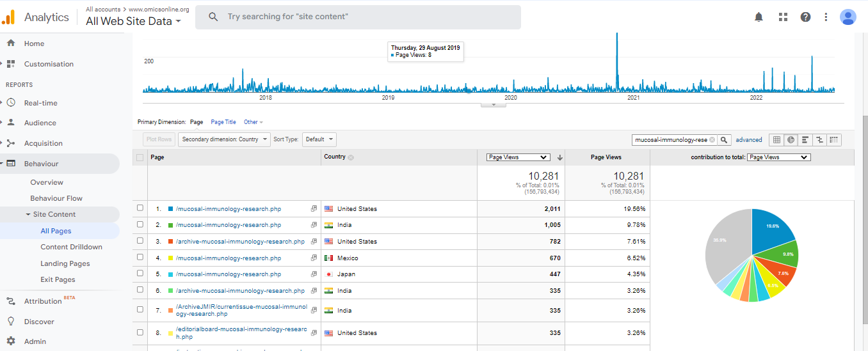Open the user account avatar
Image resolution: width=868 pixels, height=351 pixels.
point(848,17)
